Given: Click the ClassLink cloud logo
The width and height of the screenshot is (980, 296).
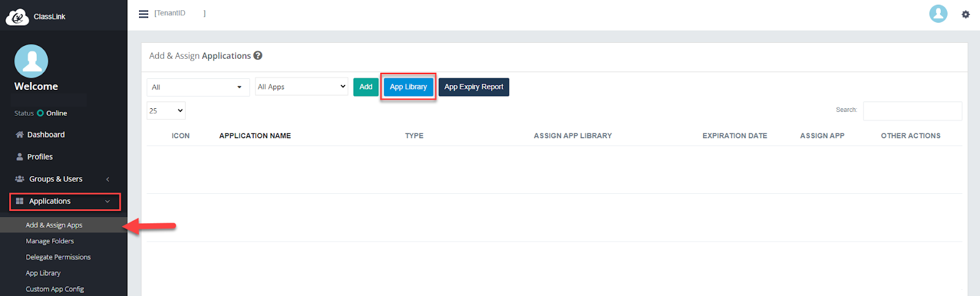Looking at the screenshot, I should 17,17.
